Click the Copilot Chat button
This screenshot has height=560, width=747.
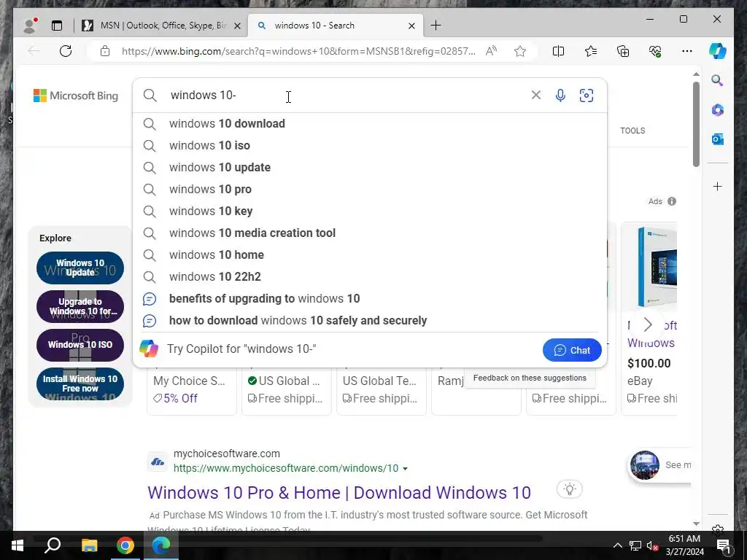pos(572,351)
